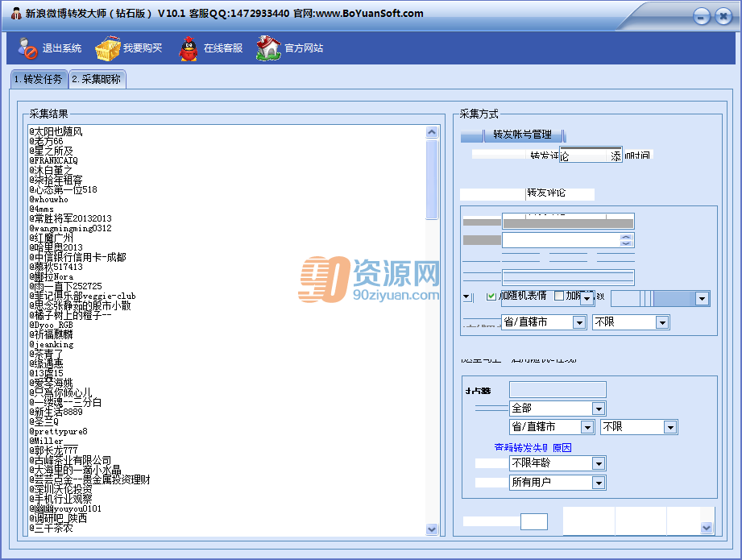Open 省/直辖市 dropdown below 加随机表情
This screenshot has width=742, height=560.
coord(579,323)
